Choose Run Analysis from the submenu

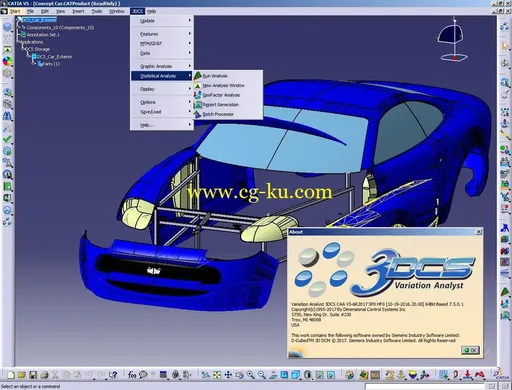pyautogui.click(x=228, y=76)
